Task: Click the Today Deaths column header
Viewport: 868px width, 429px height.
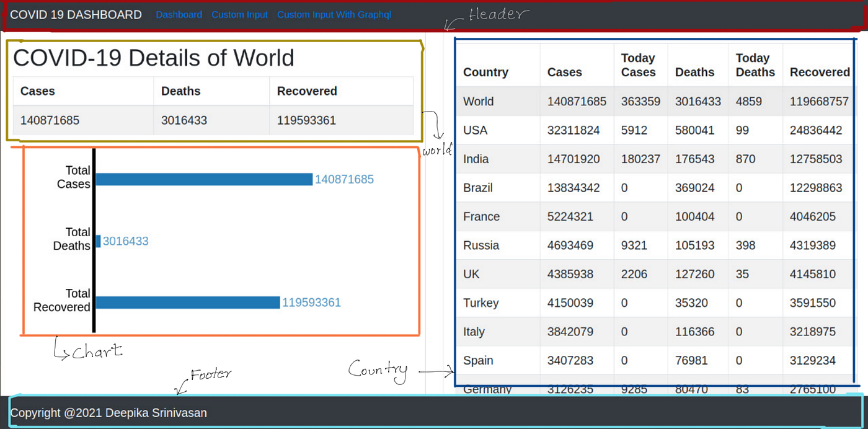Action: (x=755, y=65)
